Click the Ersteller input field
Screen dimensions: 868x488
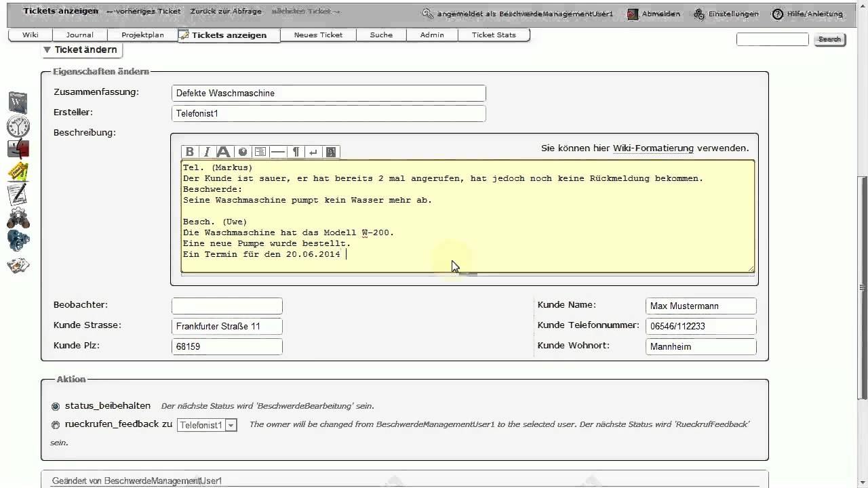(x=329, y=114)
